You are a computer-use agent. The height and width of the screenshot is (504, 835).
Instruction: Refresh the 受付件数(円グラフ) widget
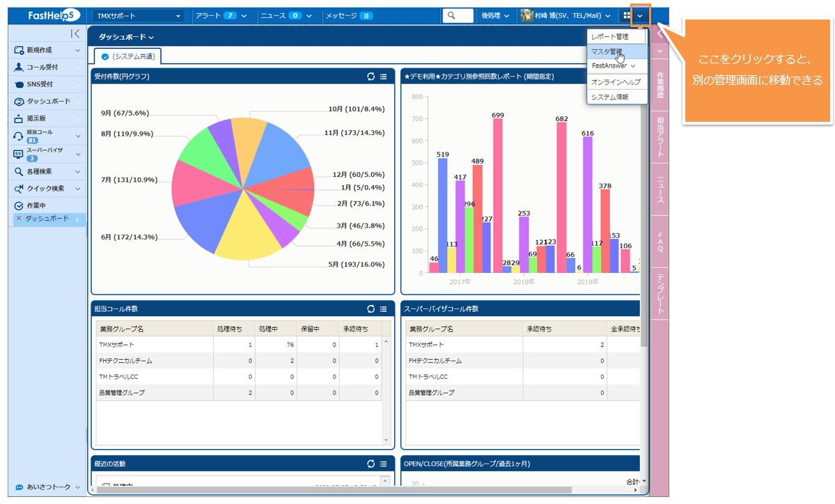click(x=371, y=77)
